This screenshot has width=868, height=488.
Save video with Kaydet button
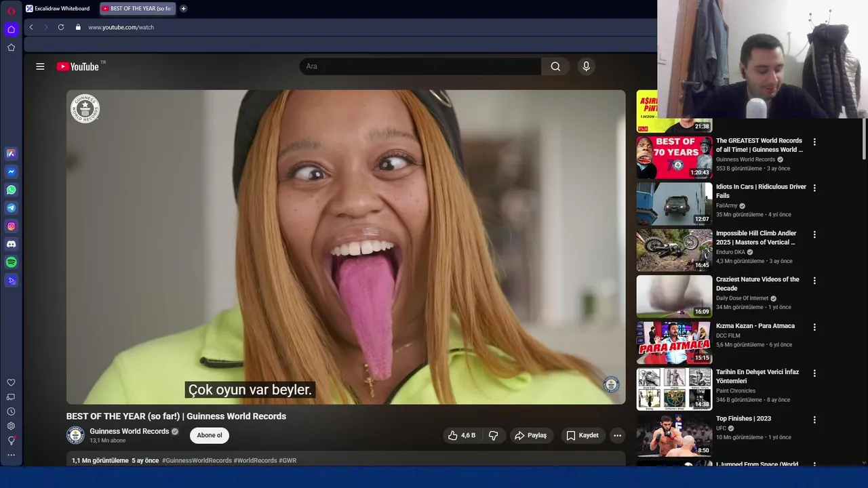click(x=583, y=435)
